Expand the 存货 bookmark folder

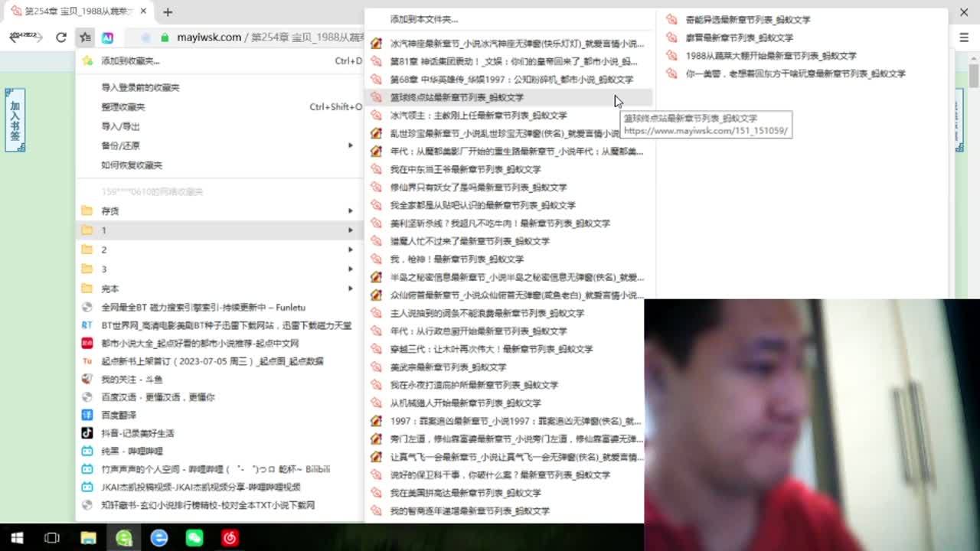[110, 210]
